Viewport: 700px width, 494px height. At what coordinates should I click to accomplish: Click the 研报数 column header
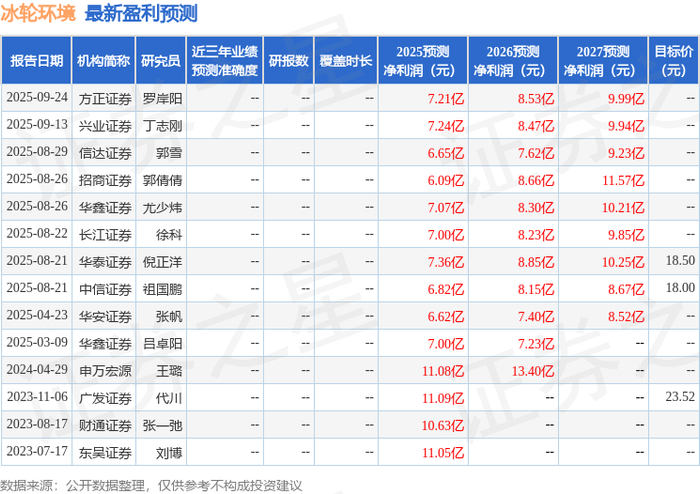288,61
